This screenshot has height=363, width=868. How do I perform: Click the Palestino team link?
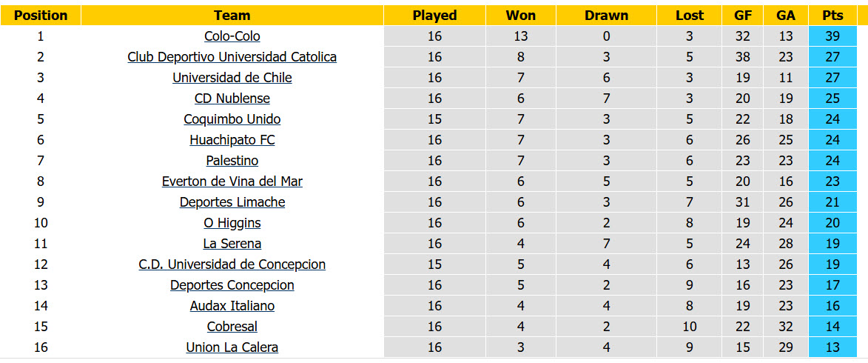pos(232,161)
